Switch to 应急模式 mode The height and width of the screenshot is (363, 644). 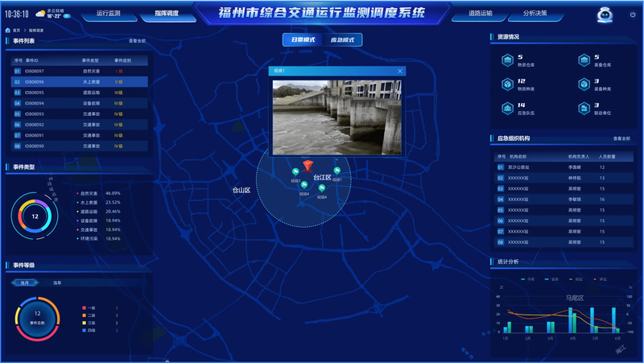[x=342, y=39]
